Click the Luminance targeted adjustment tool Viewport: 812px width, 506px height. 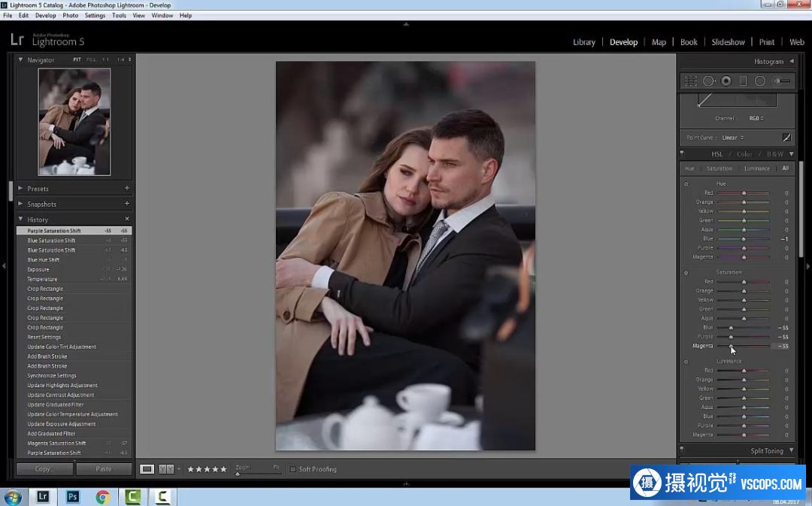pyautogui.click(x=686, y=362)
